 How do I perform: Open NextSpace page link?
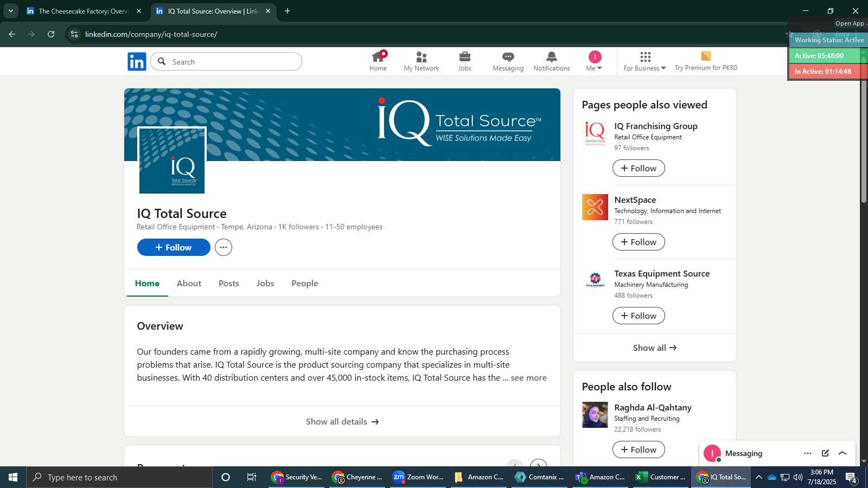(x=635, y=200)
